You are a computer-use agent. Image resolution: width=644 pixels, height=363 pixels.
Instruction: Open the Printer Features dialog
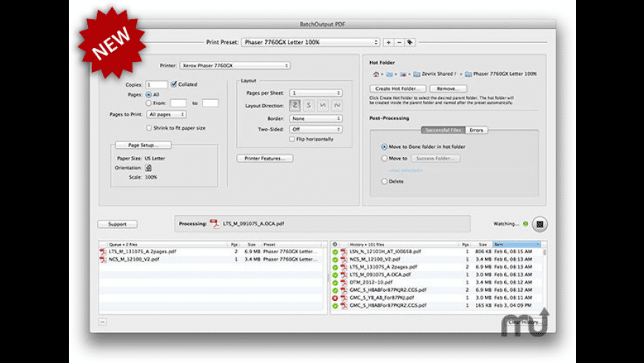tap(264, 158)
